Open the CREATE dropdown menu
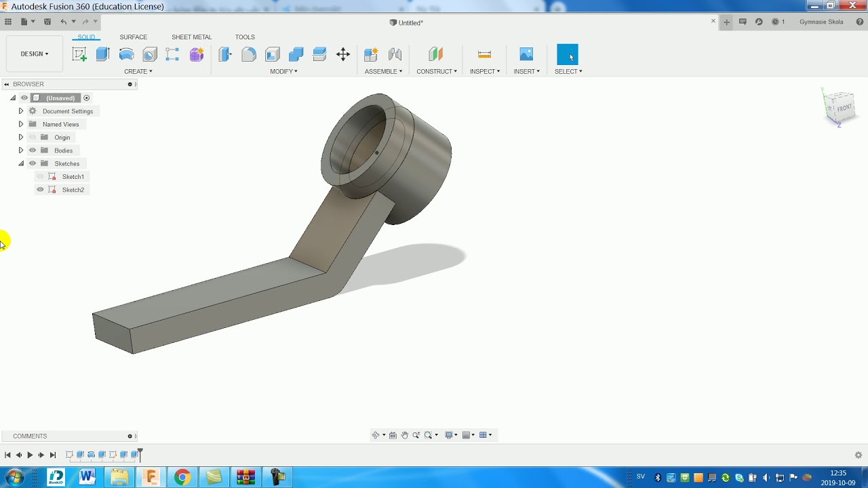Screen dimensions: 868x488 (138, 71)
